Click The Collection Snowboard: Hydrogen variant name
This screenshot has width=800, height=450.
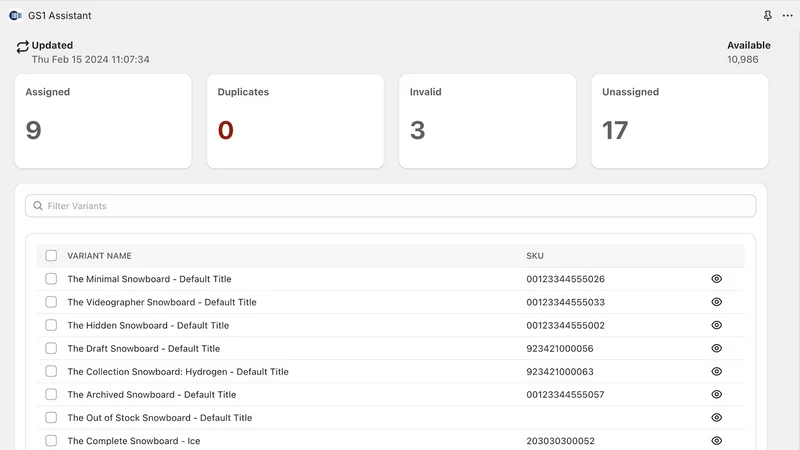178,371
